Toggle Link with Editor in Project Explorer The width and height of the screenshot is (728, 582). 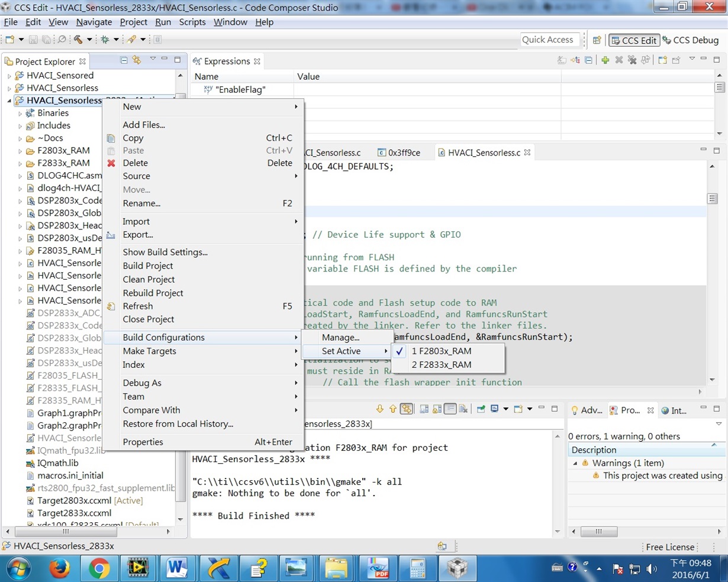137,60
